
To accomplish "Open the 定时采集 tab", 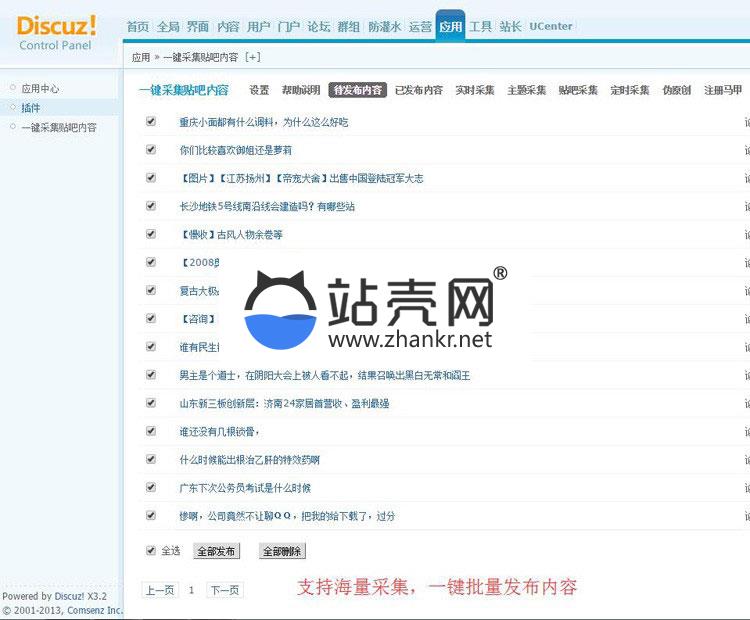I will [x=629, y=90].
